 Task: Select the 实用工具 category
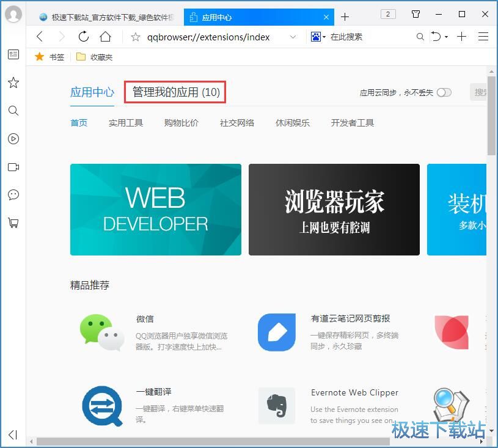(126, 123)
